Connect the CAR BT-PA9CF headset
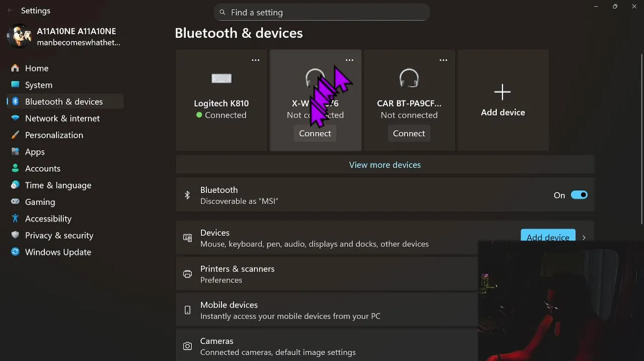This screenshot has width=644, height=361. [x=409, y=133]
